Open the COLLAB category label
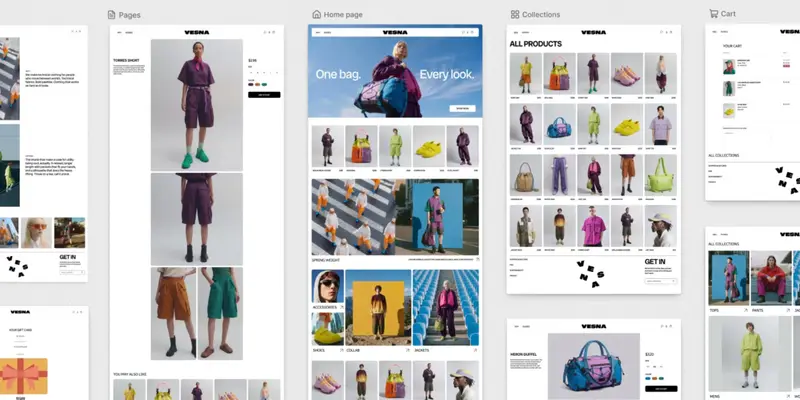The width and height of the screenshot is (800, 400). tap(353, 351)
